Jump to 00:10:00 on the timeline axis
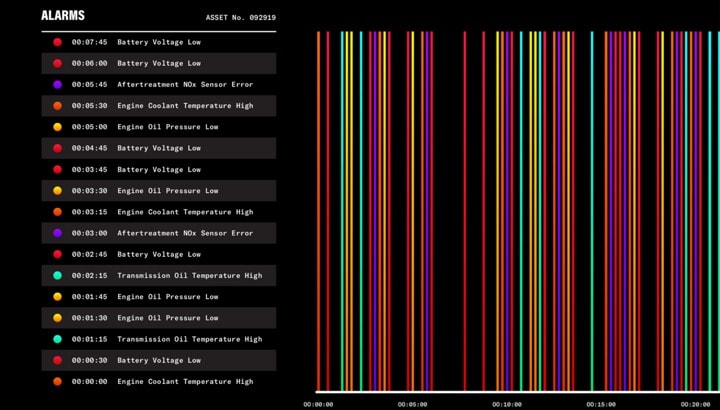The image size is (720, 410). 507,404
